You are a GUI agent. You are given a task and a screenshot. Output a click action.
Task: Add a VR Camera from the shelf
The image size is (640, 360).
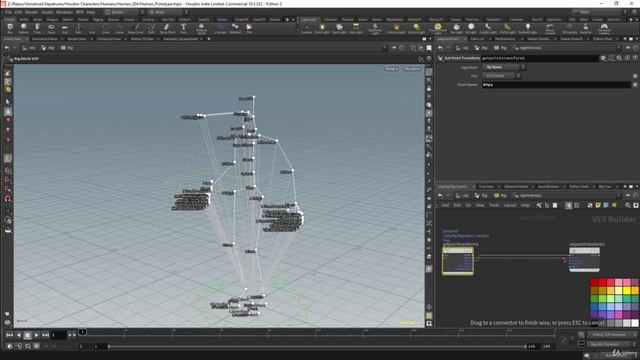569,29
